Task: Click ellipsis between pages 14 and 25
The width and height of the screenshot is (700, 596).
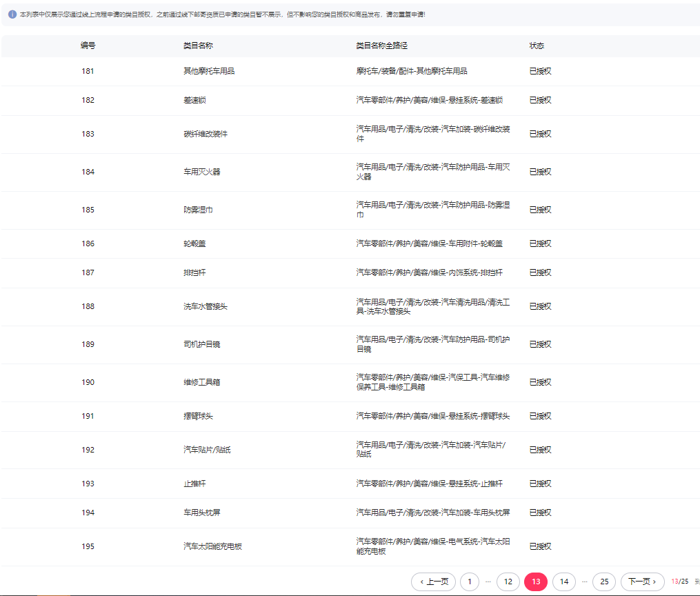Action: pyautogui.click(x=584, y=582)
